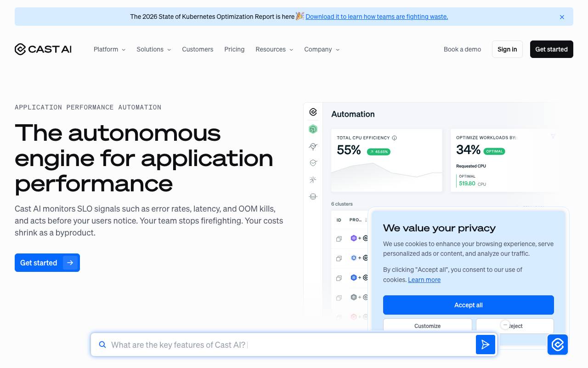The width and height of the screenshot is (588, 368).
Task: Click the '6 clusters' label
Action: [x=342, y=204]
